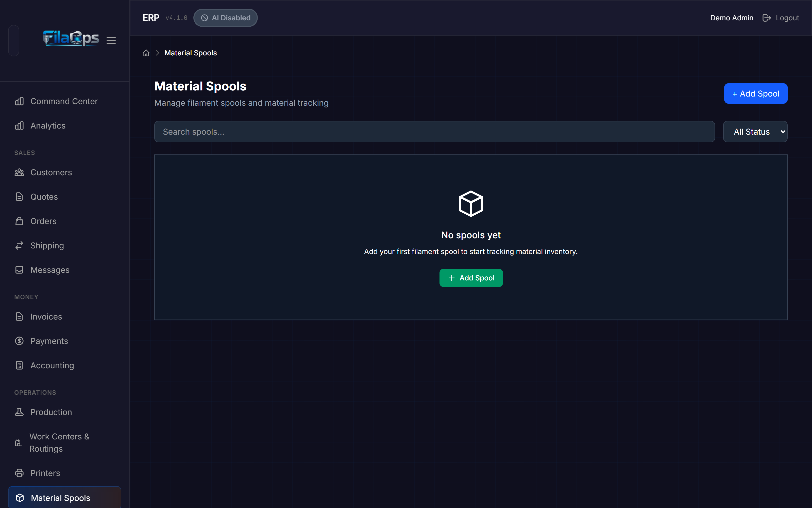The height and width of the screenshot is (508, 812).
Task: Click the Orders bag icon
Action: pyautogui.click(x=20, y=221)
